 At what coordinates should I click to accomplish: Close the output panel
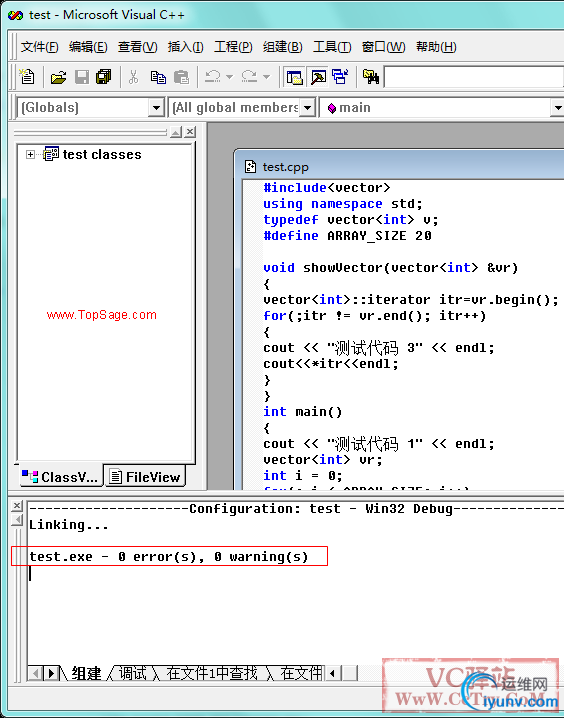(17, 506)
